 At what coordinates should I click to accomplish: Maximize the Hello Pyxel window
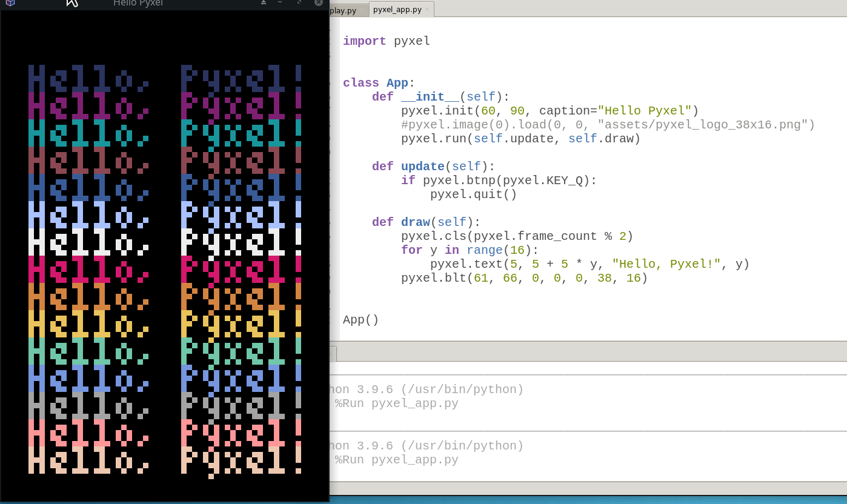coord(299,2)
